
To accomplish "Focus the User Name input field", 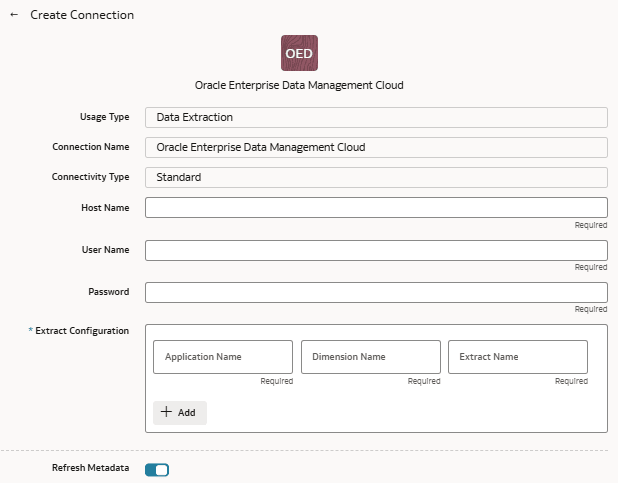I will 376,250.
